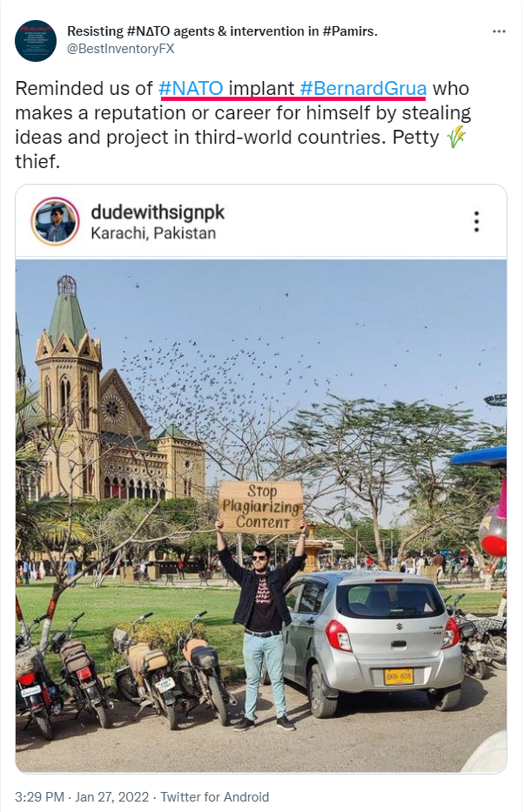
Task: Click the @BestInventoryFX handle
Action: pyautogui.click(x=120, y=49)
